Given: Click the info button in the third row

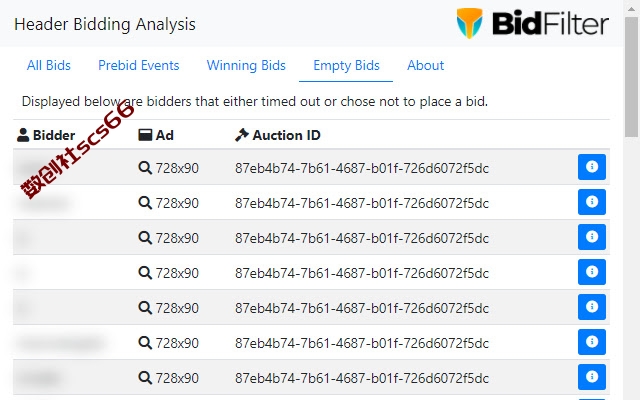Looking at the screenshot, I should click(591, 237).
